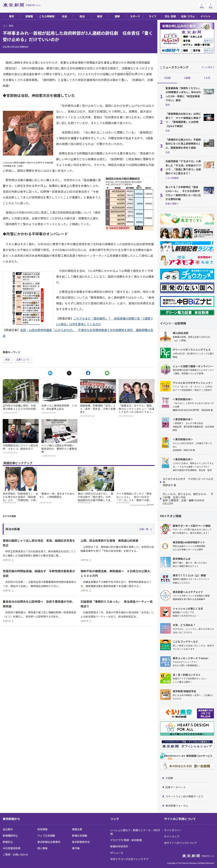The height and width of the screenshot is (868, 217).
Task: Click HEART & DESIGN FOR ALL banner
Action: pyautogui.click(x=187, y=729)
